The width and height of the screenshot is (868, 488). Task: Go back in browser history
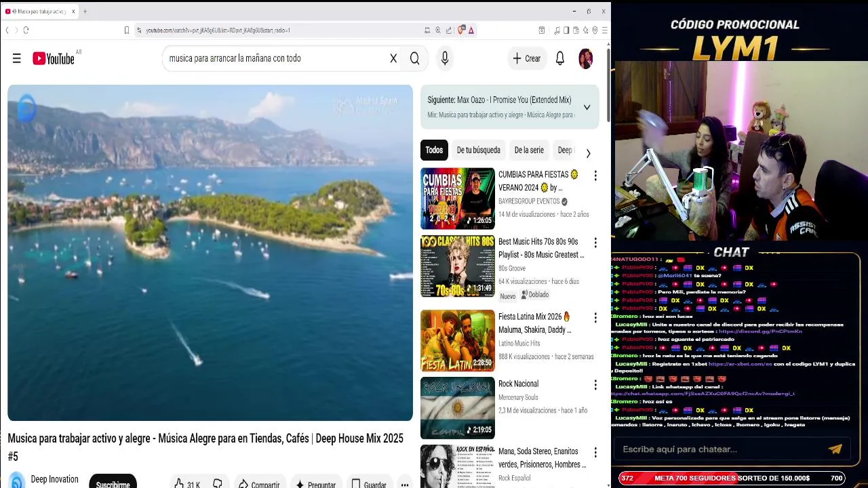coord(7,30)
